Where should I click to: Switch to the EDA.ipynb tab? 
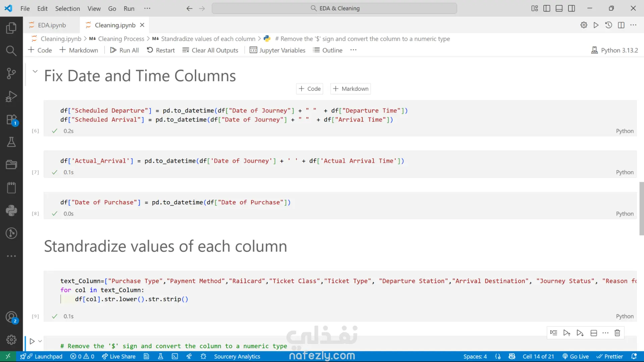pos(52,25)
